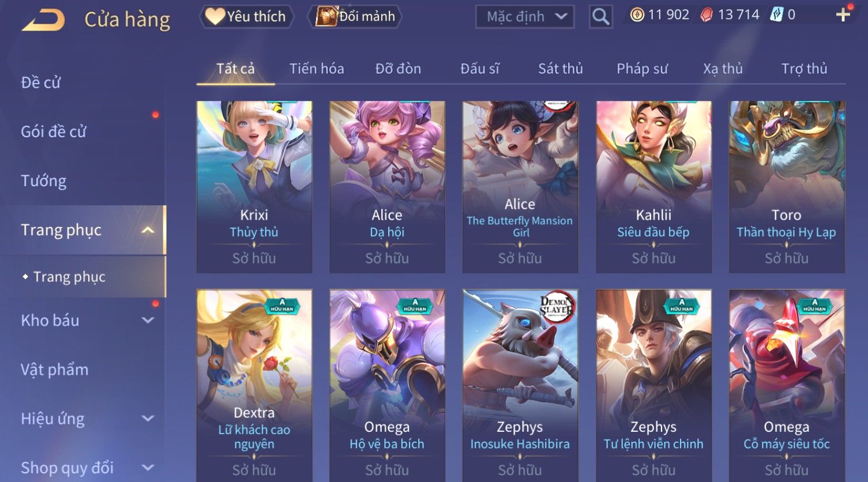868x482 pixels.
Task: Click the back arrow icon
Action: click(x=43, y=20)
